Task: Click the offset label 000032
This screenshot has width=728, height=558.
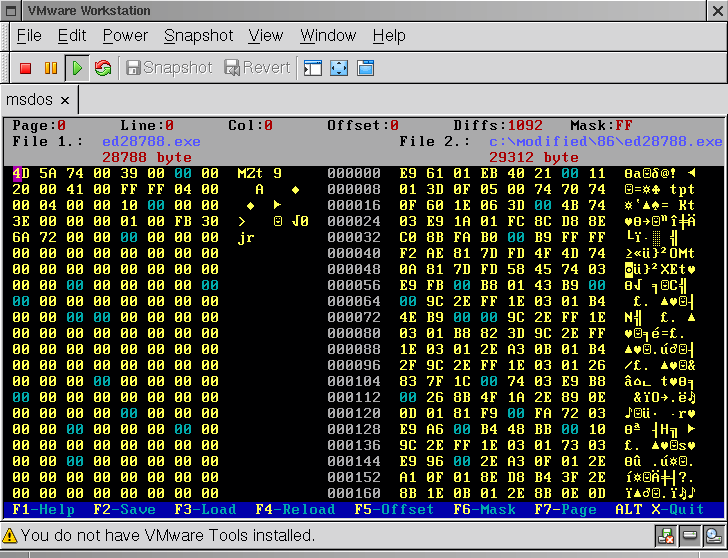Action: pyautogui.click(x=354, y=238)
